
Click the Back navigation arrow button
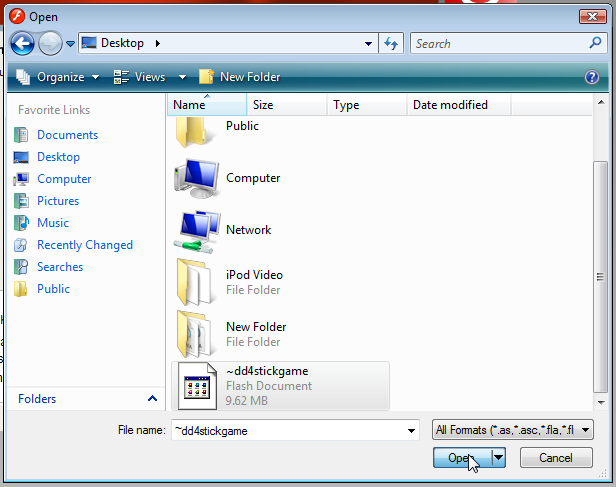click(24, 43)
